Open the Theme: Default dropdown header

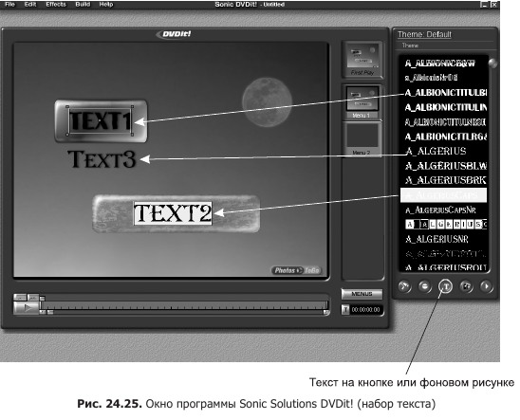(x=424, y=34)
